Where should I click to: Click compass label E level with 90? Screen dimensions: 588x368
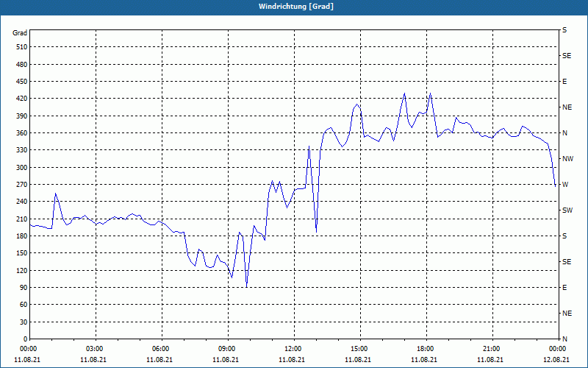564,288
